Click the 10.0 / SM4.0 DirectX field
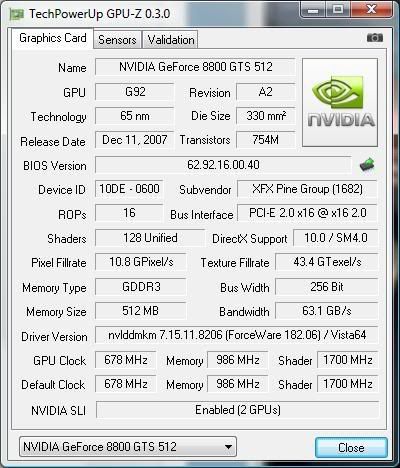400x468 pixels. tap(336, 238)
